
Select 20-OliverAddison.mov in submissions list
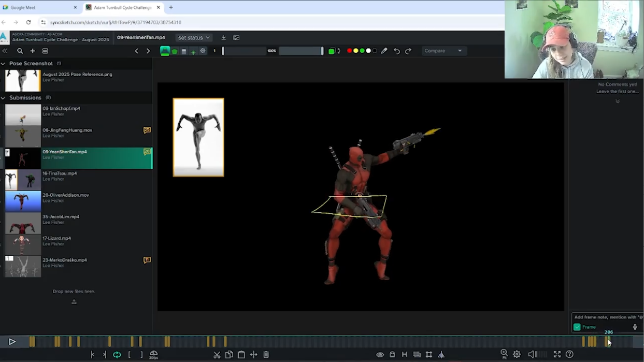point(79,201)
